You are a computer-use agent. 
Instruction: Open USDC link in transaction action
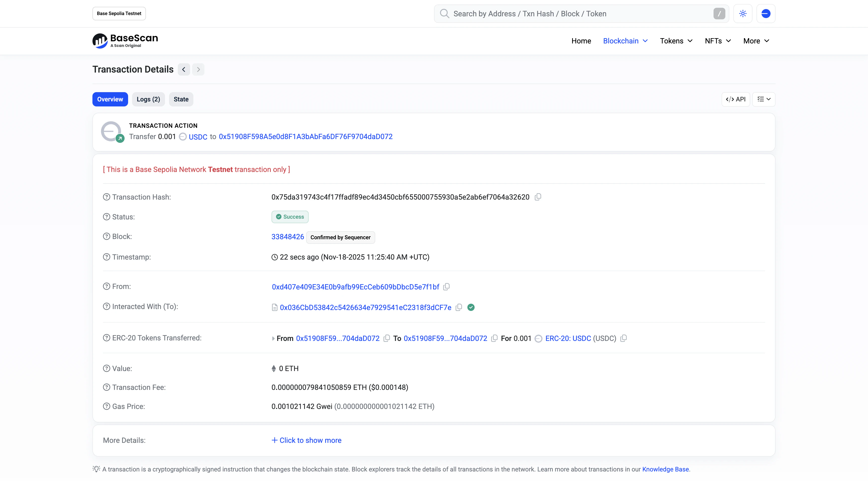pyautogui.click(x=198, y=137)
